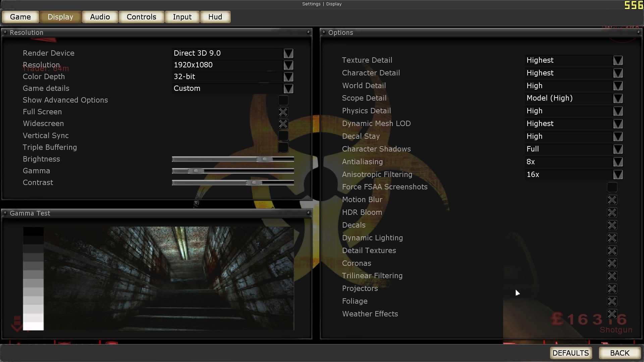Uncheck the Decals option
Image resolution: width=644 pixels, height=362 pixels.
pyautogui.click(x=612, y=225)
